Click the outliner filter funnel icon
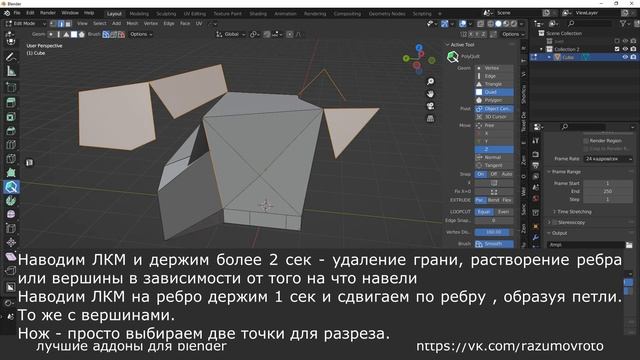 pyautogui.click(x=623, y=24)
